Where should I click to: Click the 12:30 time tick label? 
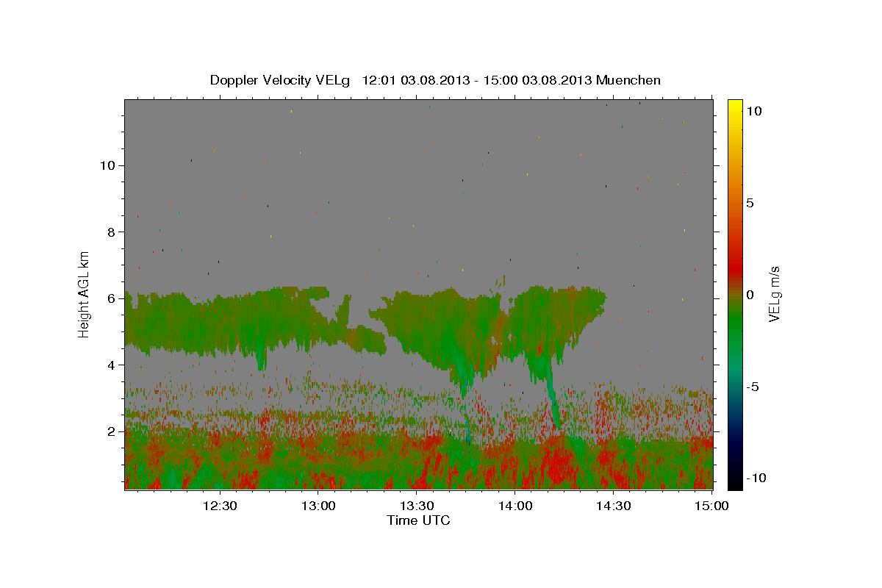(x=220, y=506)
